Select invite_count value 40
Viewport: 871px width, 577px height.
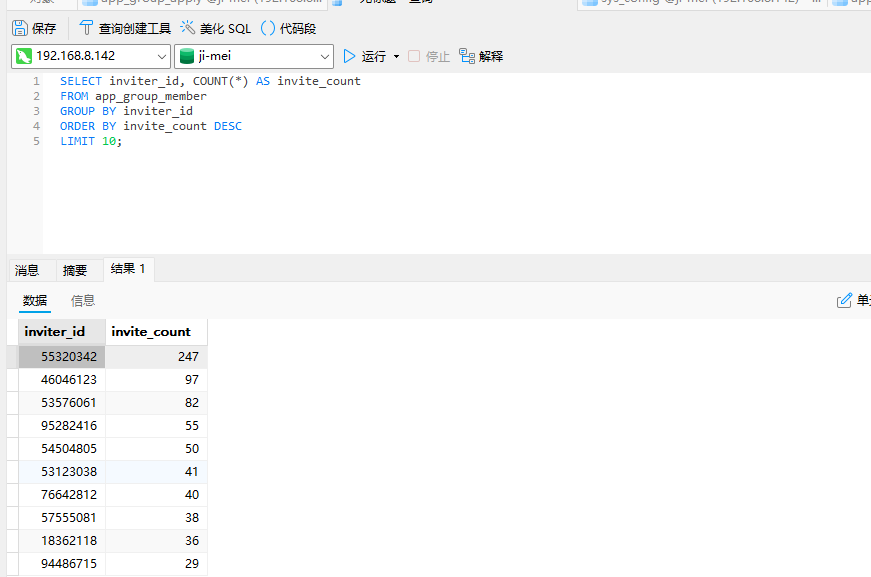coord(157,495)
